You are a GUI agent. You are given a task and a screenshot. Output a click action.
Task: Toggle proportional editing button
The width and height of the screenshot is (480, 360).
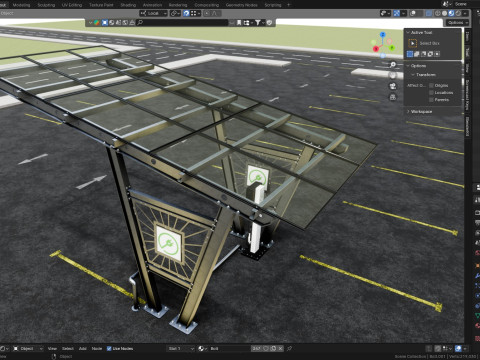(x=207, y=13)
